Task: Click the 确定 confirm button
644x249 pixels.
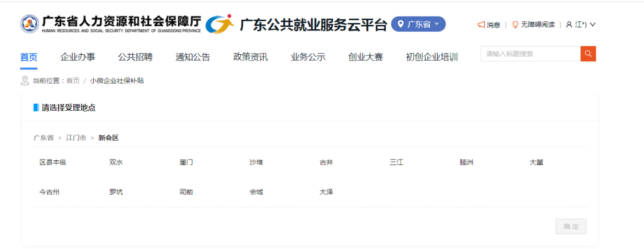Action: coord(571,226)
